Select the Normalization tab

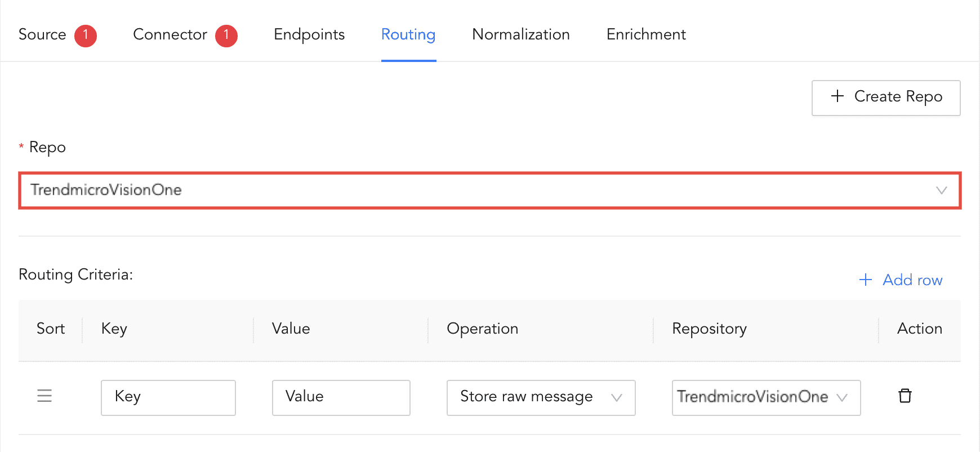pyautogui.click(x=521, y=35)
